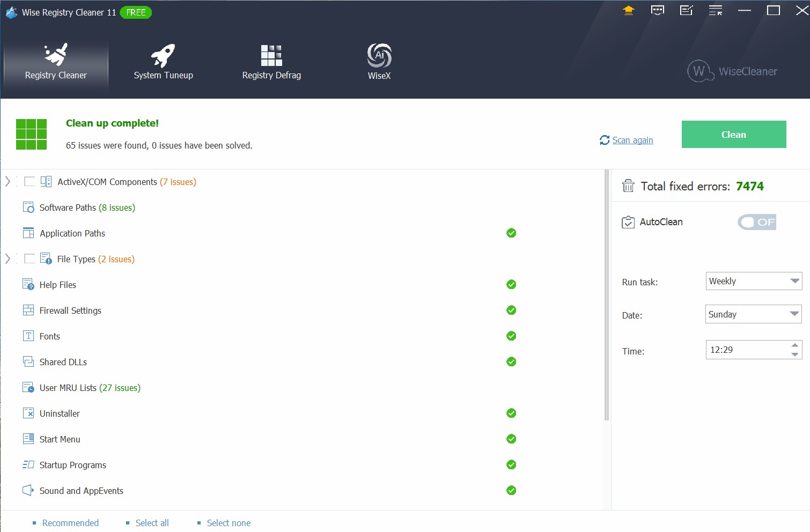The width and height of the screenshot is (810, 532).
Task: Open the Run task Weekly dropdown
Action: [x=753, y=281]
